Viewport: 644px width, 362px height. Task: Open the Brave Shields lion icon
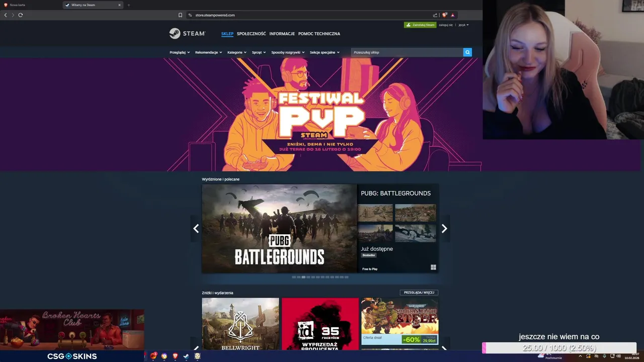(x=444, y=15)
